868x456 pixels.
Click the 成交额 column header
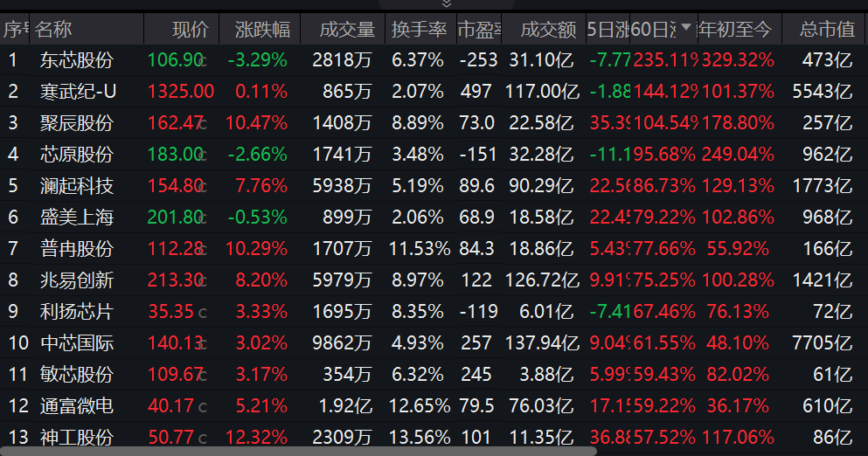pyautogui.click(x=548, y=30)
